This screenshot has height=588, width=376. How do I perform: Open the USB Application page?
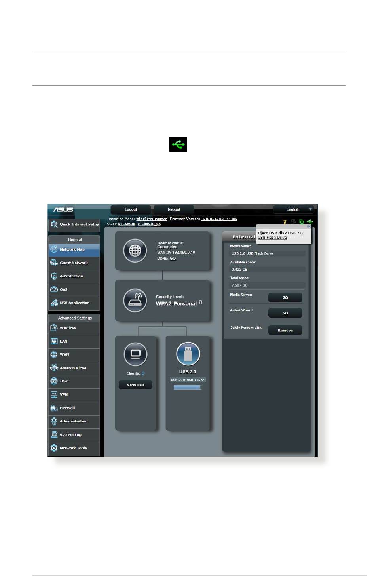pos(74,303)
